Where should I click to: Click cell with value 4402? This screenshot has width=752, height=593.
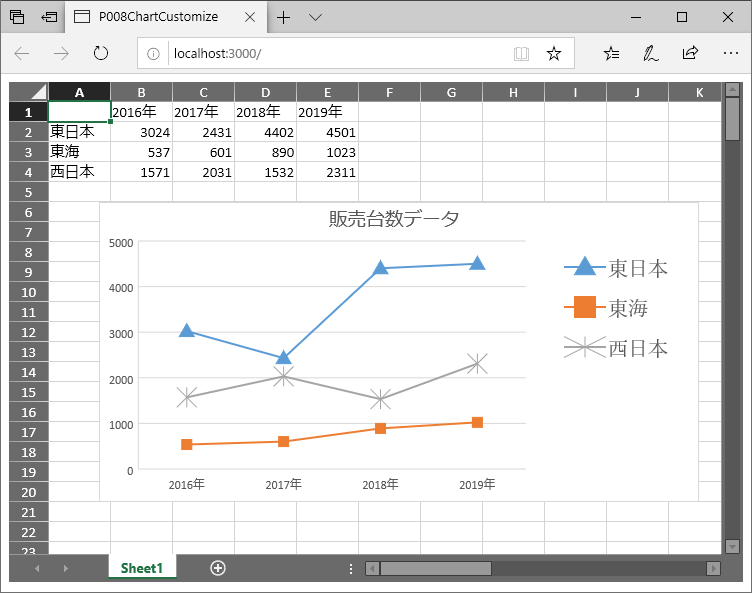point(266,132)
